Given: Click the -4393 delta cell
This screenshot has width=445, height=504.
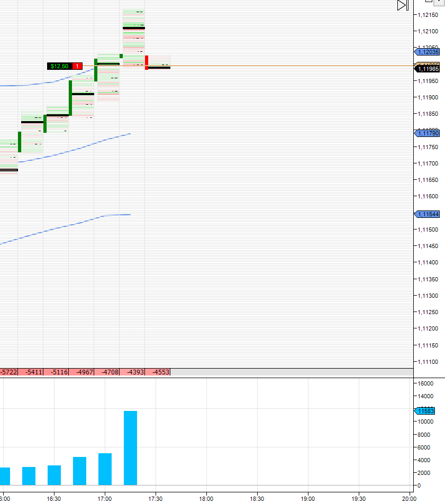Looking at the screenshot, I should [x=132, y=372].
